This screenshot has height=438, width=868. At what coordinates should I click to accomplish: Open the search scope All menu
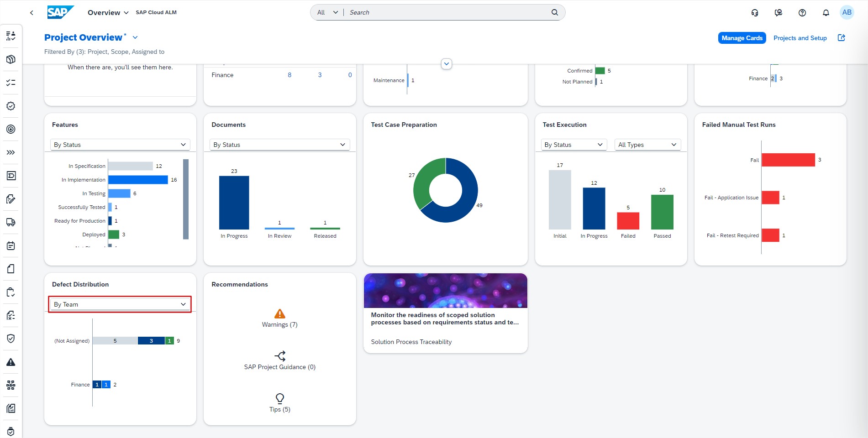tap(327, 12)
